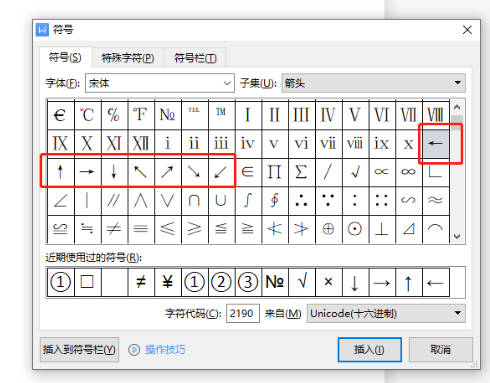This screenshot has height=383, width=490.
Task: Select the infinity ∞ symbol
Action: pos(408,172)
